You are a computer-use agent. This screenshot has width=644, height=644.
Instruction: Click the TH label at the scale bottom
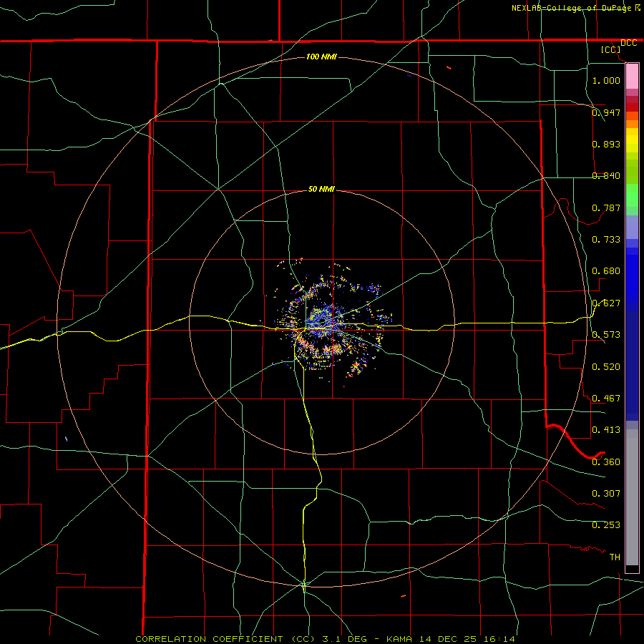coord(615,557)
